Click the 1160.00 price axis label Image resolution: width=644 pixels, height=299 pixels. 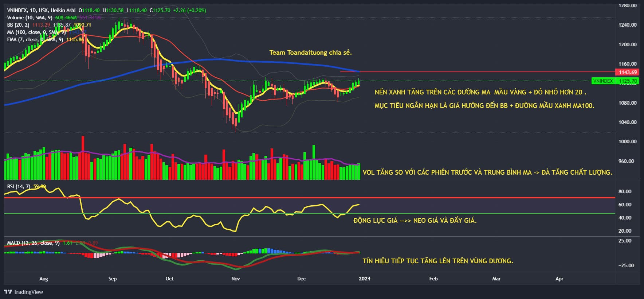tap(628, 64)
